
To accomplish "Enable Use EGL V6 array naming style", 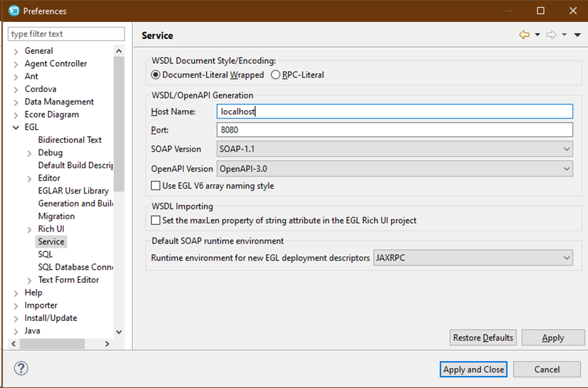I will pos(156,186).
